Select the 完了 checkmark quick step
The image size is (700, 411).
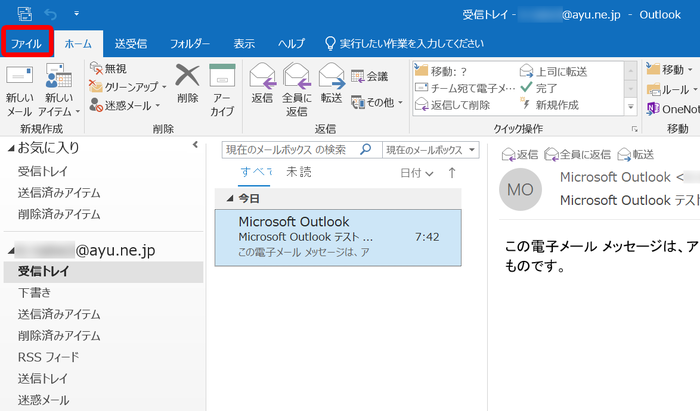tap(539, 88)
